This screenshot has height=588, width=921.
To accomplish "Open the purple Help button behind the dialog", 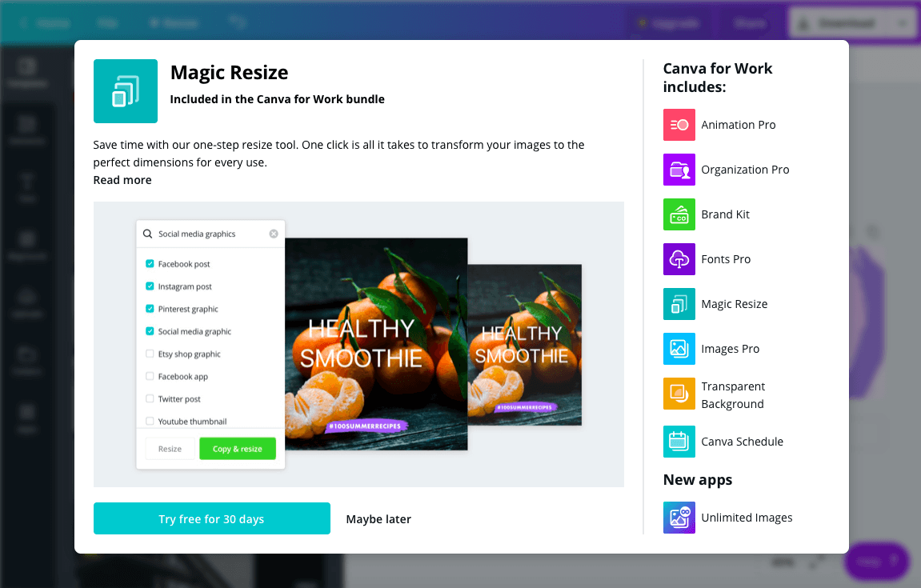I will [876, 562].
